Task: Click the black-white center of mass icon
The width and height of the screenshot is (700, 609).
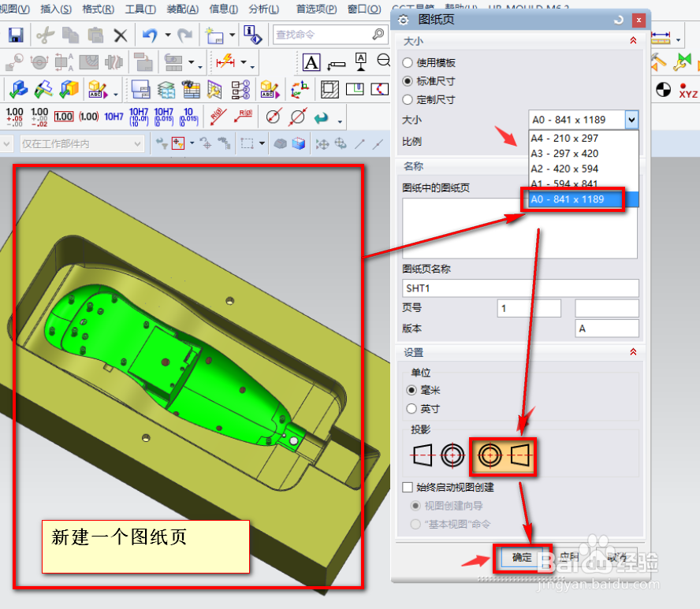Action: click(663, 90)
